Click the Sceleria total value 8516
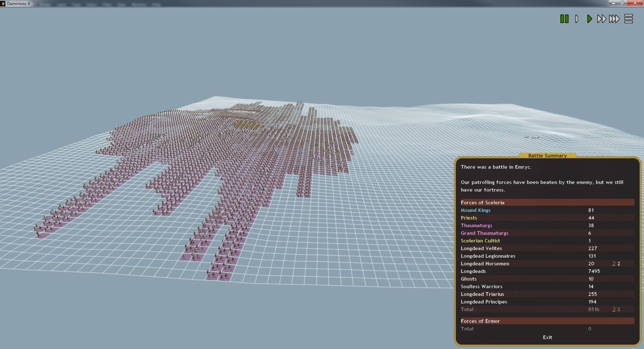 tap(593, 309)
